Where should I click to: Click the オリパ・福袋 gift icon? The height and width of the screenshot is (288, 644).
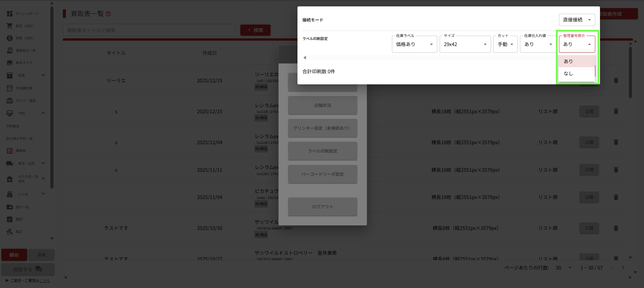click(10, 100)
